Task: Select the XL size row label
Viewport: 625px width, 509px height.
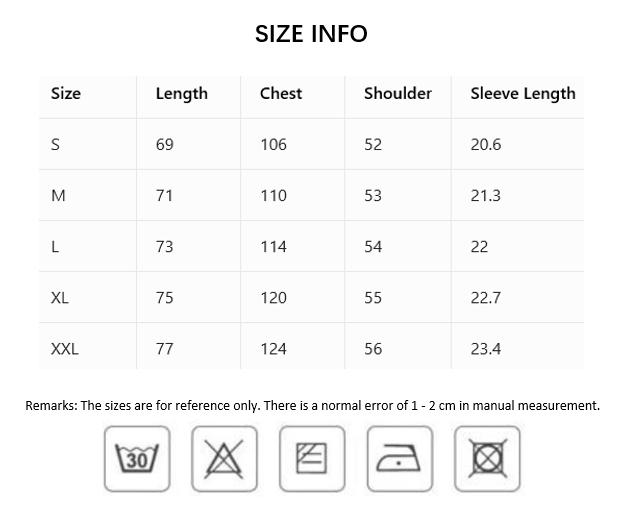Action: [x=60, y=297]
